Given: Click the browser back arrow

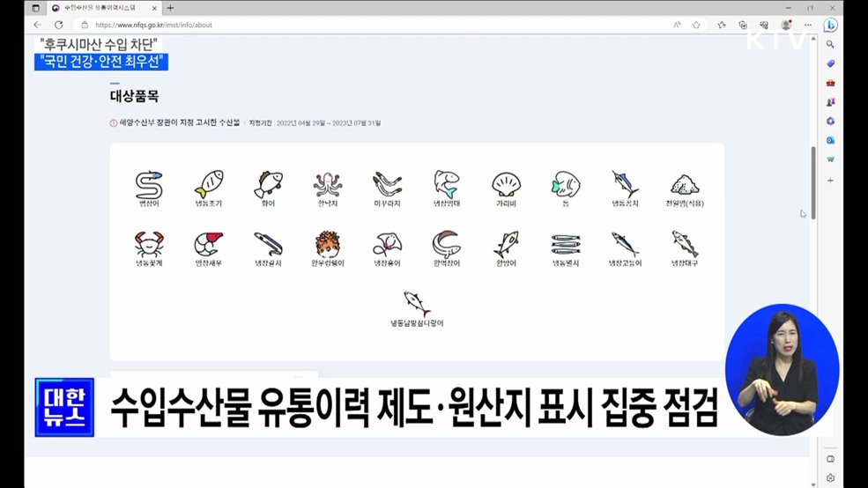Looking at the screenshot, I should [37, 25].
